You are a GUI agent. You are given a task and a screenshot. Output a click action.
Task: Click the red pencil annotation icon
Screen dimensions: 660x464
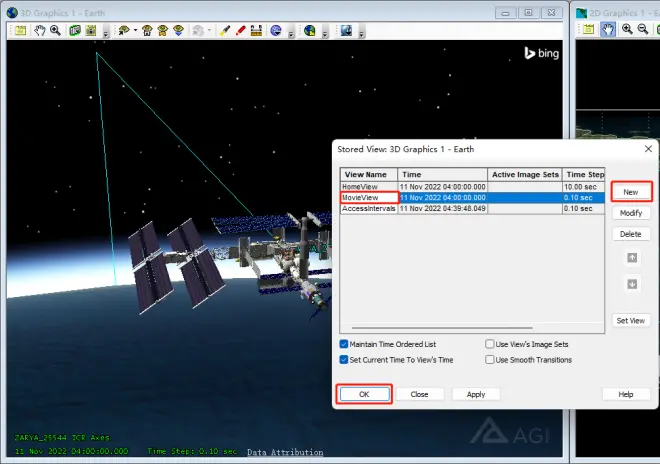[240, 30]
